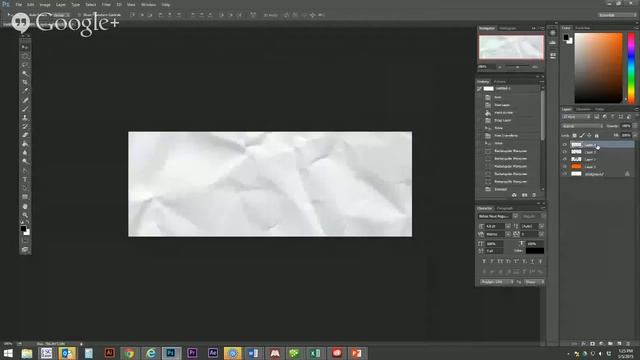640x360 pixels.
Task: Click the text color swatch in Character panel
Action: [x=535, y=251]
